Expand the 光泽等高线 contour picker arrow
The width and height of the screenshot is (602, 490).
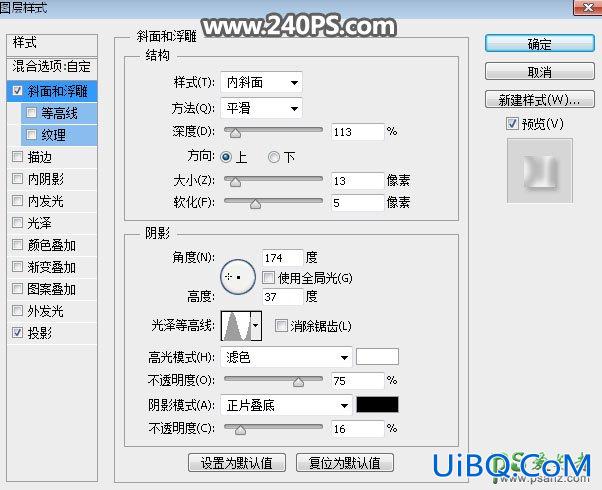256,326
